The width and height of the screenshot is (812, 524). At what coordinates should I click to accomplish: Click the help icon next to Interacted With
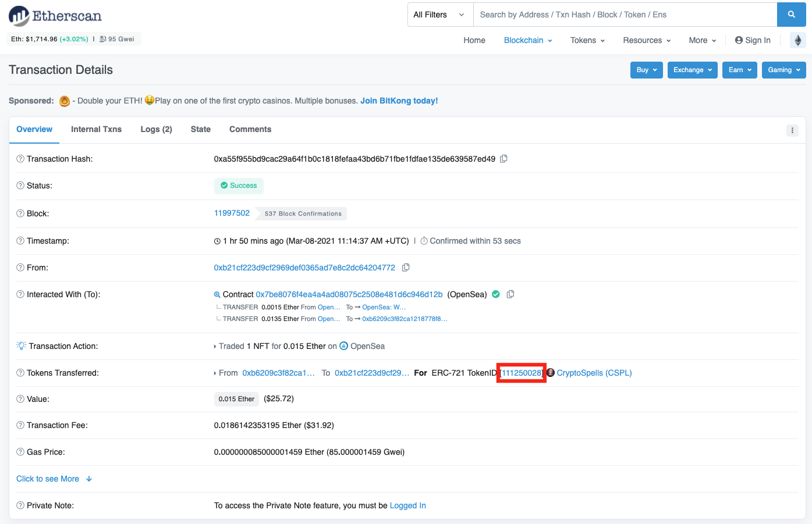point(20,294)
